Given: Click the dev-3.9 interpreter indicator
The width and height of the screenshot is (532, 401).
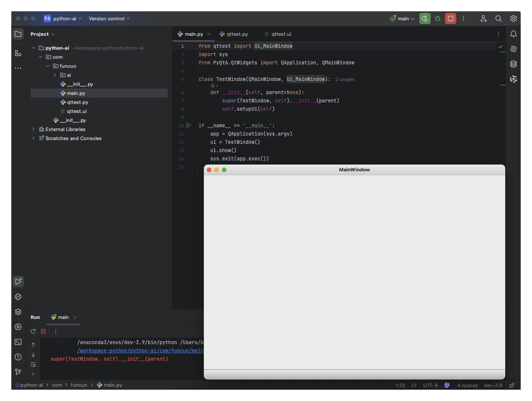Looking at the screenshot, I should [493, 385].
